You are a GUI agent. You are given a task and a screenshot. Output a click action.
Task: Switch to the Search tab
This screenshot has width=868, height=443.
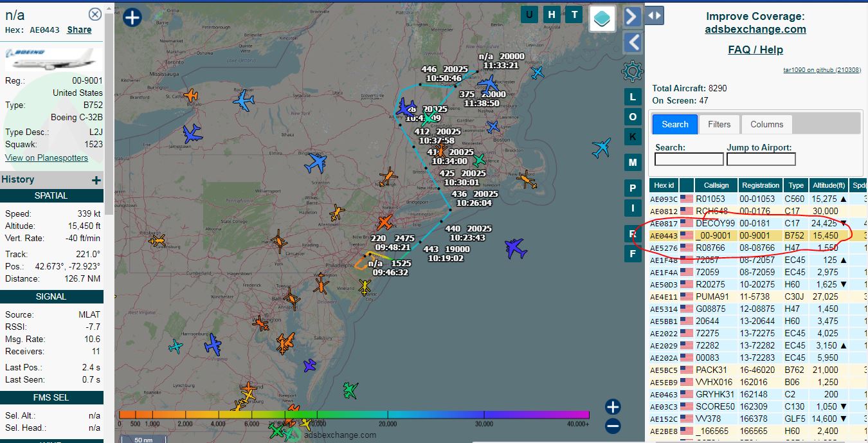tap(675, 124)
